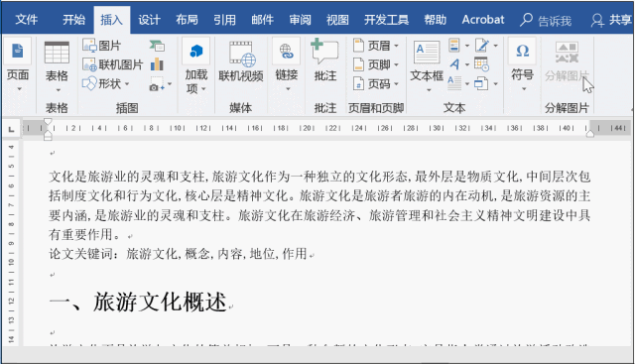Open the 页码 page number dropdown
The width and height of the screenshot is (635, 364).
click(x=375, y=84)
